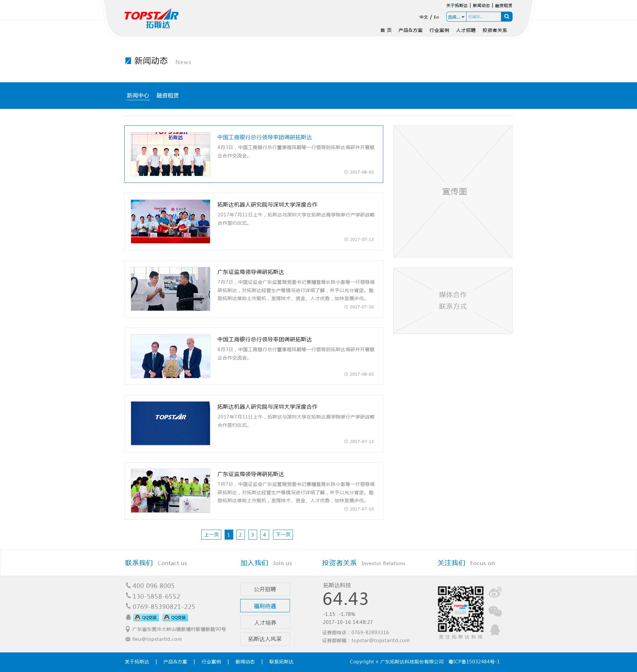Switch language to En
637x672 pixels.
coord(436,17)
